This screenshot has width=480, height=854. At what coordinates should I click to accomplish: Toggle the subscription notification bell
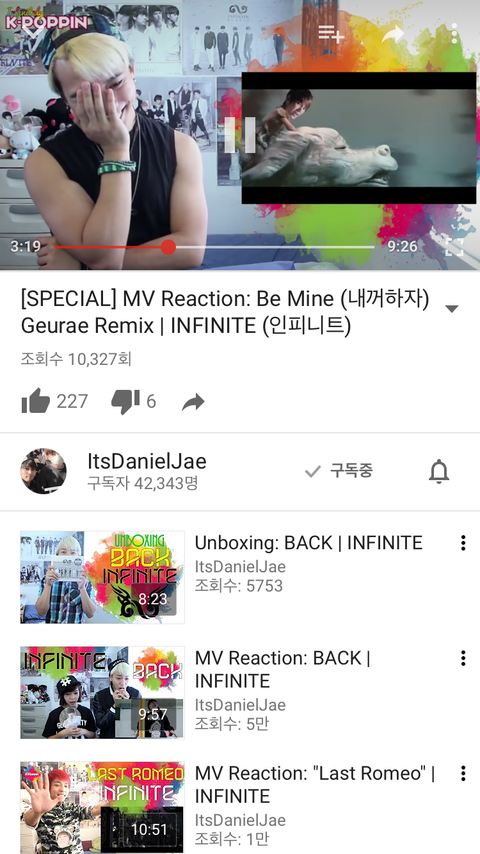(439, 471)
